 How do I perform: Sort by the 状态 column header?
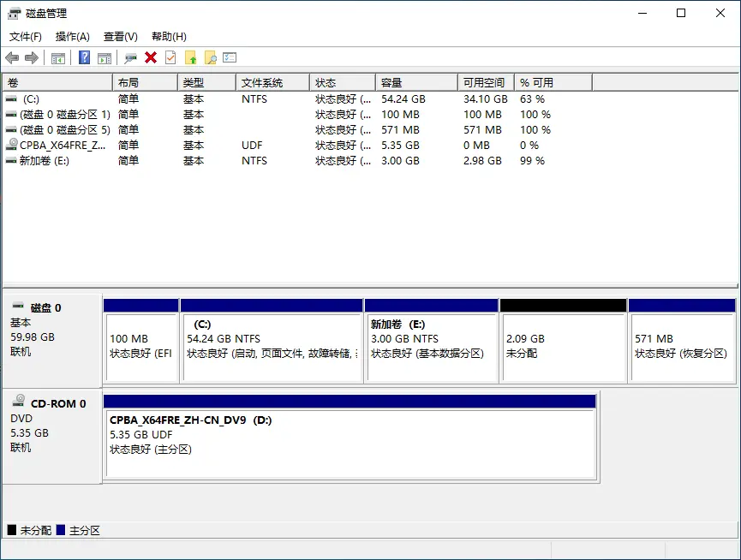click(x=343, y=83)
